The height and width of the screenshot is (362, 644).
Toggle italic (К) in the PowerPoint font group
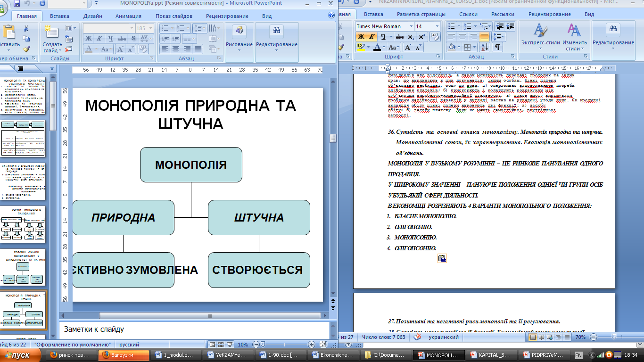coord(99,39)
